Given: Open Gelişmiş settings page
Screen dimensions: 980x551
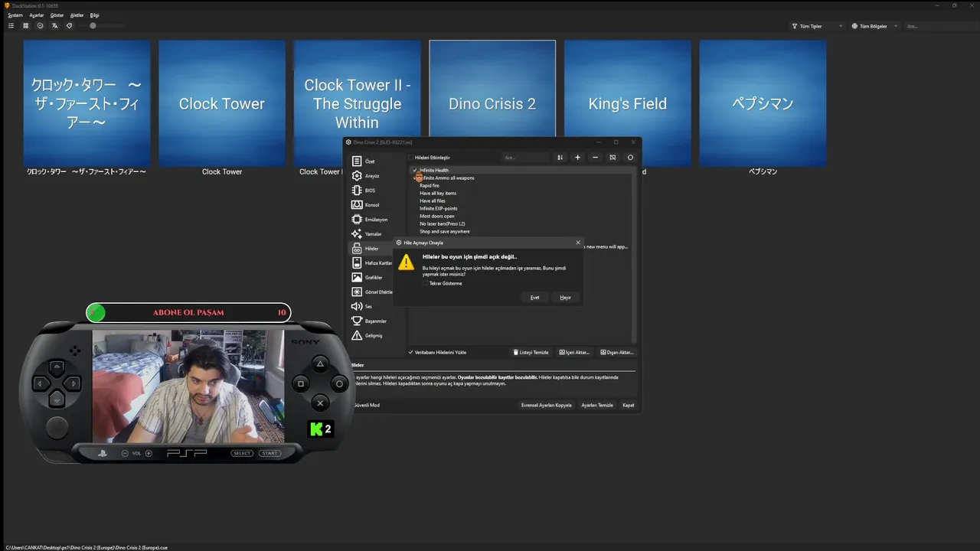Looking at the screenshot, I should tap(373, 335).
